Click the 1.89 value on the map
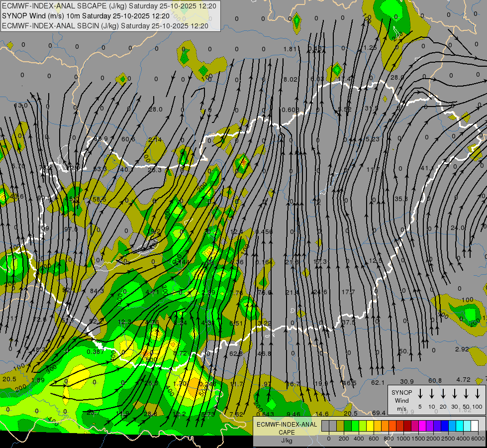The image size is (487, 448). tap(38, 380)
